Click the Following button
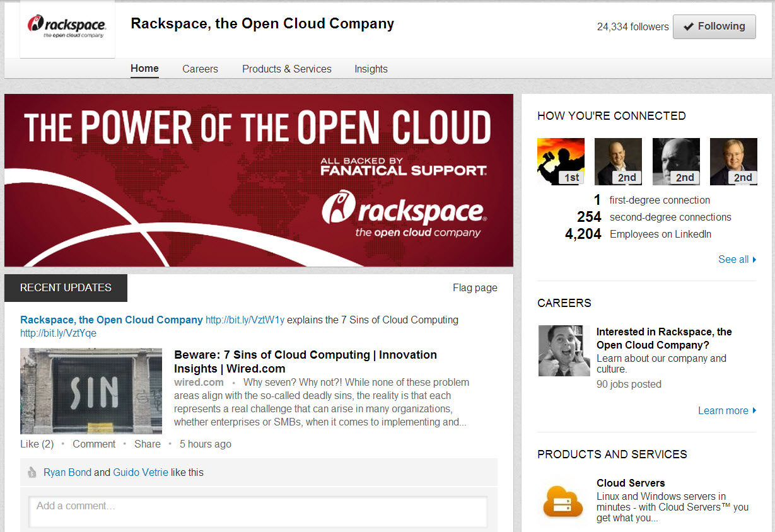The width and height of the screenshot is (775, 532). [714, 26]
